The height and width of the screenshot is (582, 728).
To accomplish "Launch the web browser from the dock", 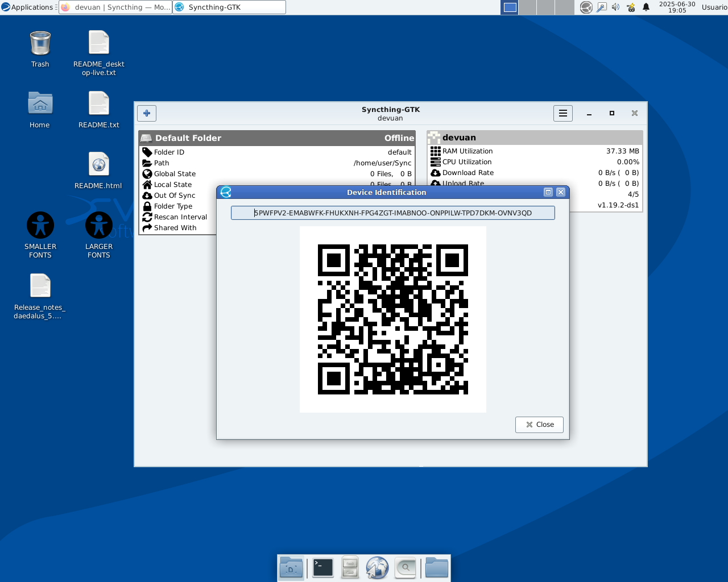I will 377,567.
